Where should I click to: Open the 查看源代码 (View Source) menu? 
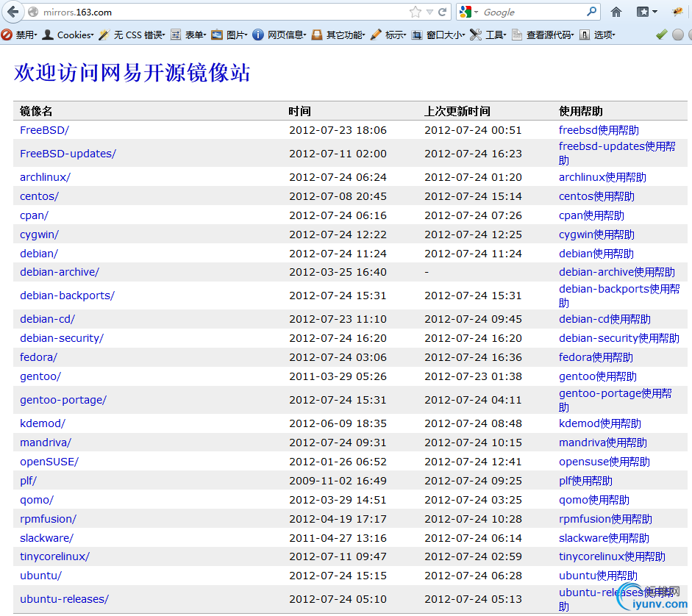tap(543, 35)
